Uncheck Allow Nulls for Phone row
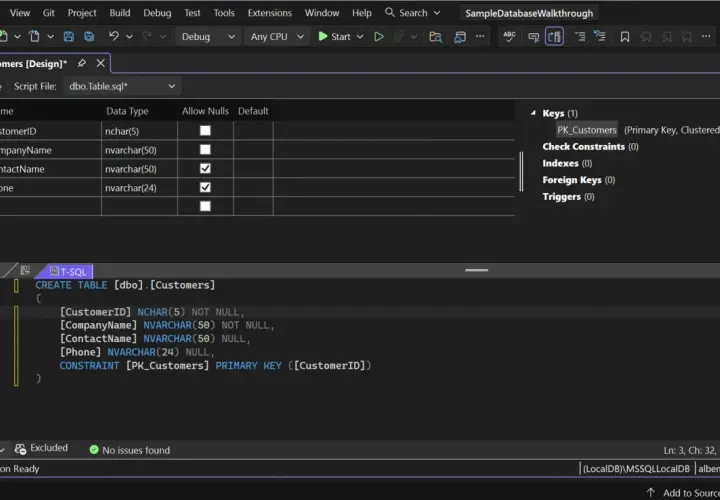 tap(205, 187)
